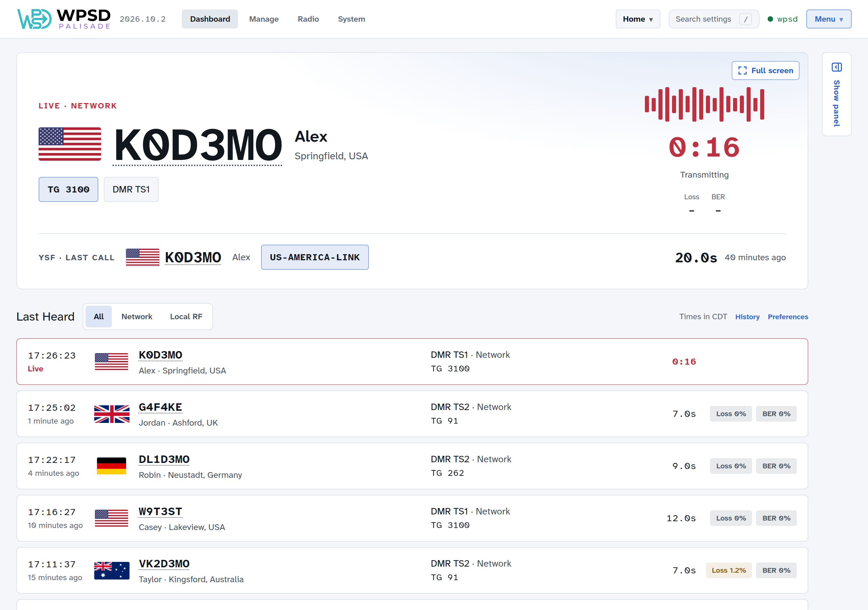Click the 17:16:27 timestamp
Screen dimensions: 868x610
pos(52,512)
